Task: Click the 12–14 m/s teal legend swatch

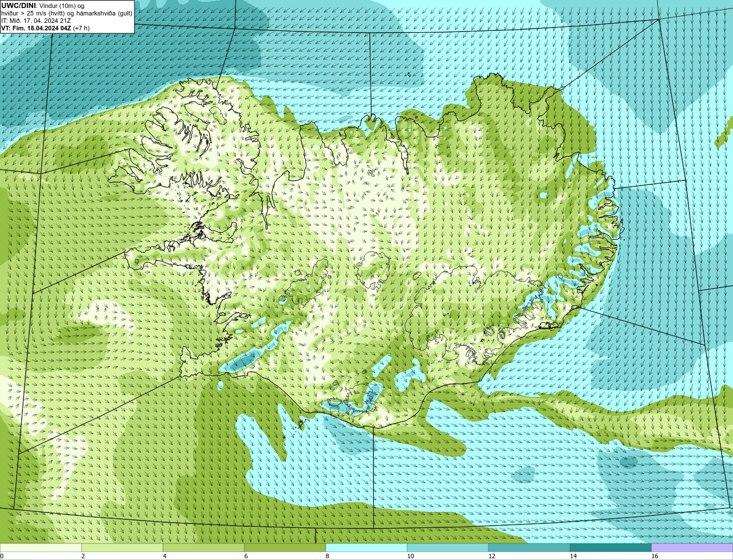Action: tap(529, 547)
